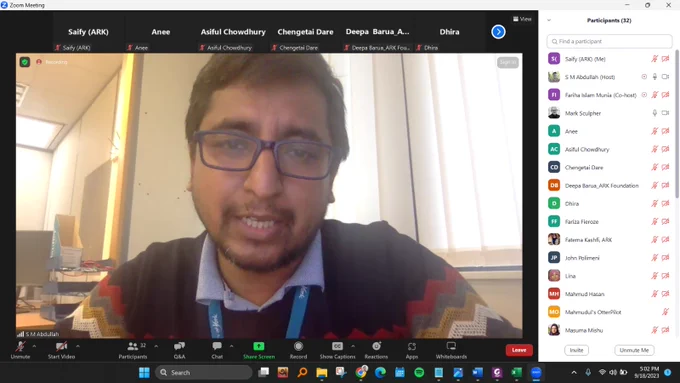Screen dimensions: 680x383
Task: Start Video from the meeting toolbar
Action: click(61, 350)
